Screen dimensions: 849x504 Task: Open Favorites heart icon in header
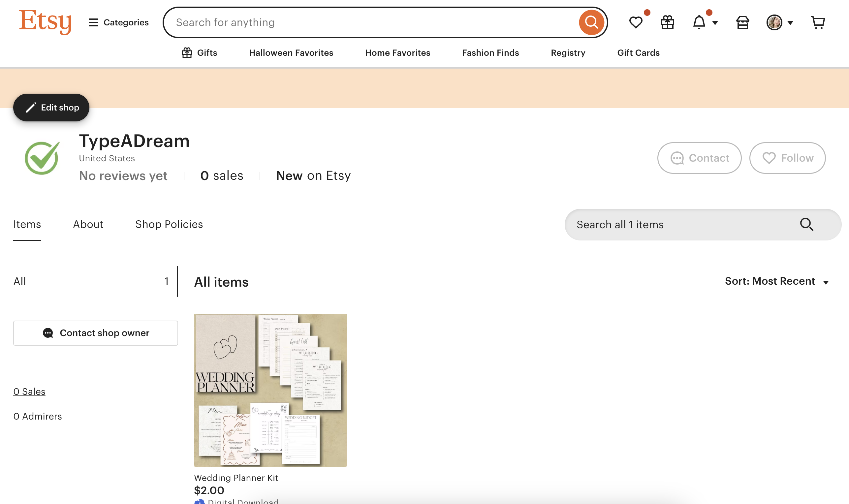point(636,22)
